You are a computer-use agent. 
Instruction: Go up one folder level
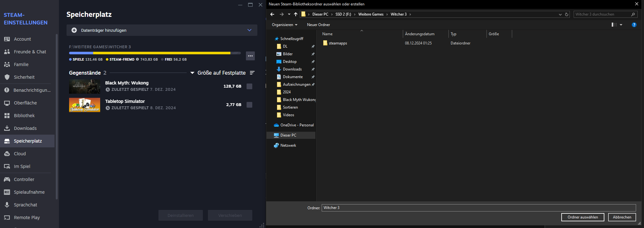click(296, 14)
